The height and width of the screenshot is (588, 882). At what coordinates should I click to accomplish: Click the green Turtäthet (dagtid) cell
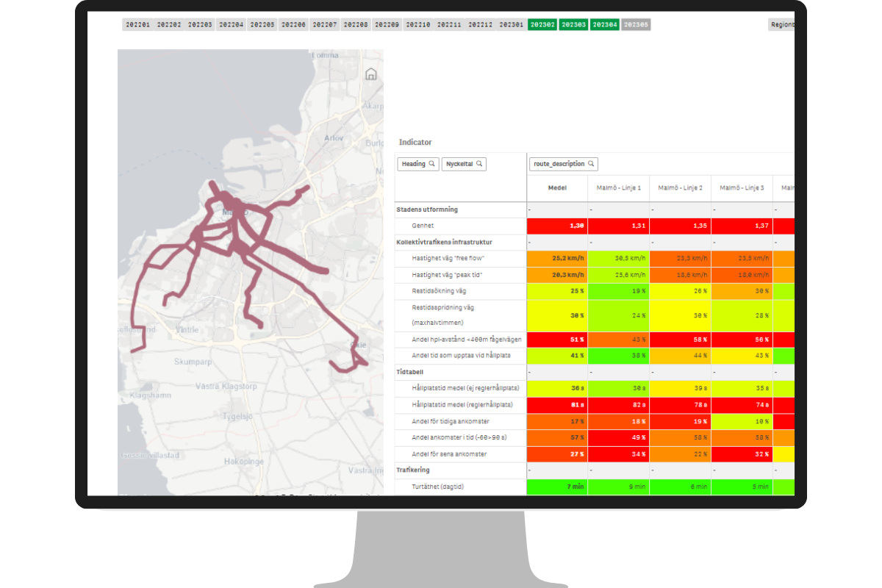[x=556, y=486]
